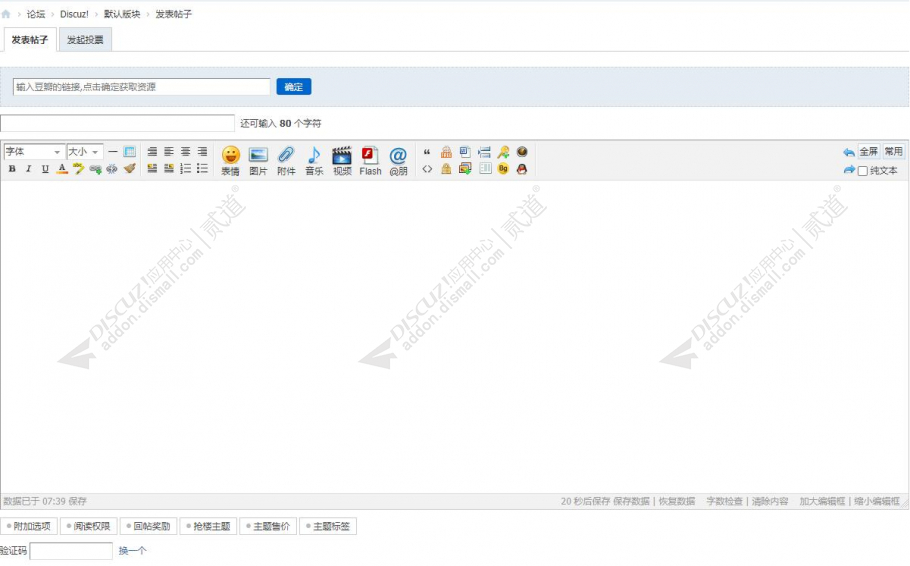Align text to the right

202,152
